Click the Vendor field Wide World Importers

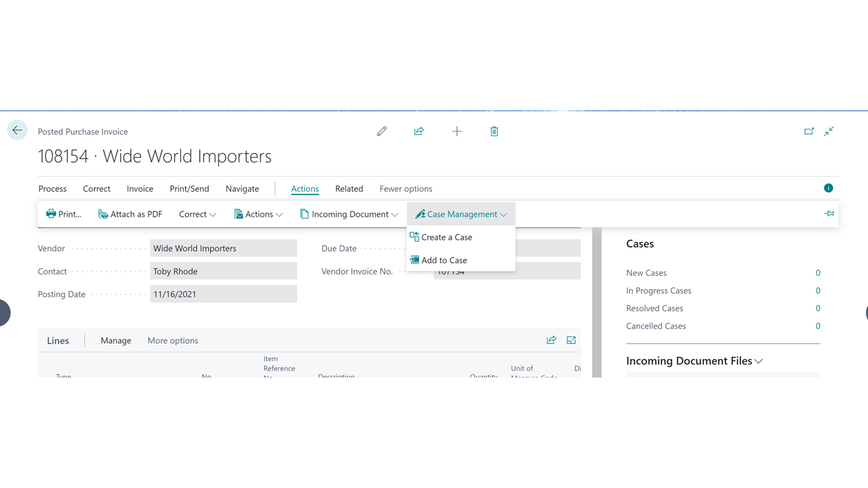[224, 248]
